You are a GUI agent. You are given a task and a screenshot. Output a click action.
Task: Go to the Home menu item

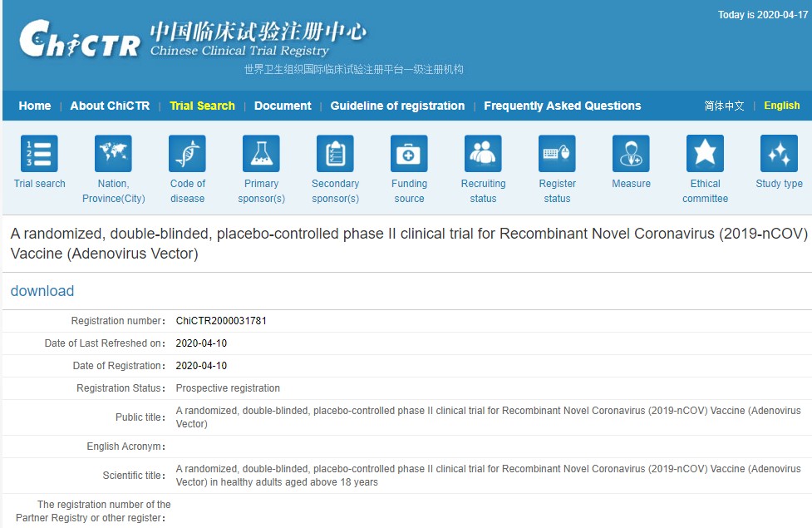(x=35, y=106)
